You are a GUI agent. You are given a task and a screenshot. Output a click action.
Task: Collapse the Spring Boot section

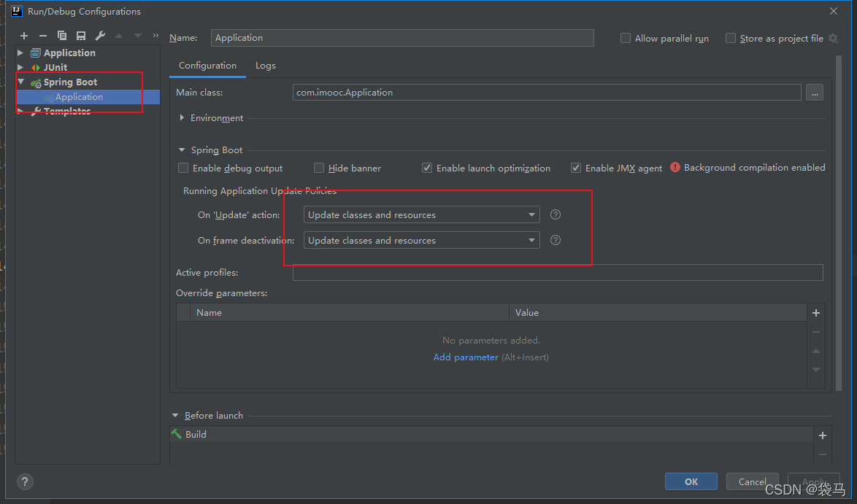181,150
